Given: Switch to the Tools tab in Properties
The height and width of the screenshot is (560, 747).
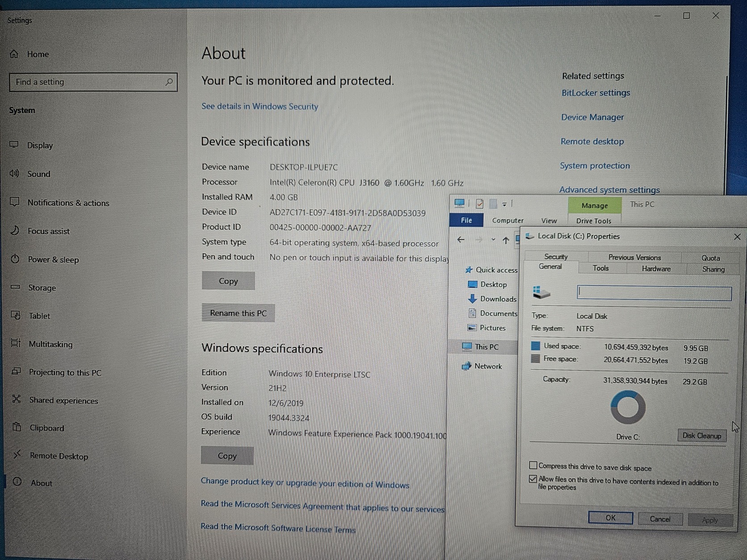Looking at the screenshot, I should click(600, 268).
